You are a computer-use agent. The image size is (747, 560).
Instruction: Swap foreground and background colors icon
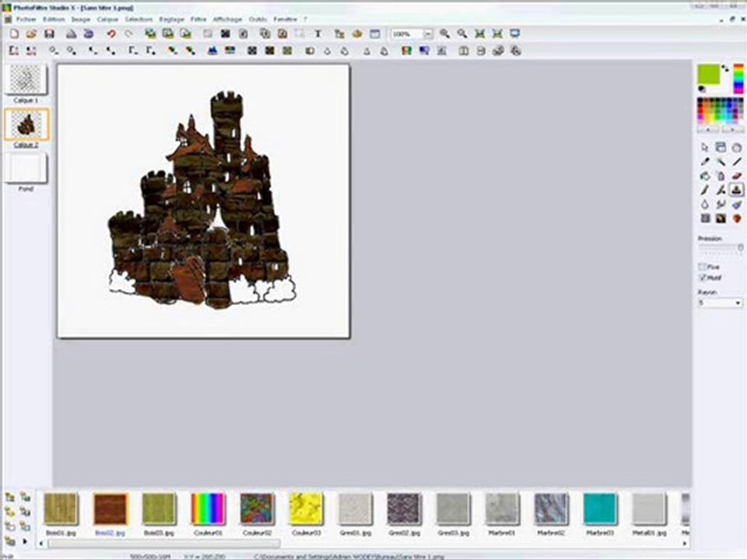coord(725,68)
